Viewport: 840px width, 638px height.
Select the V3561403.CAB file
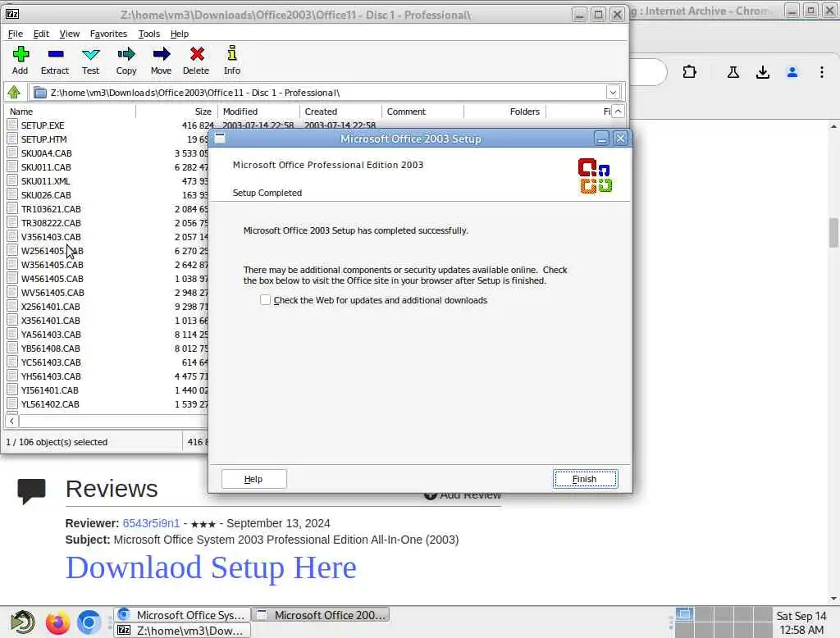51,237
